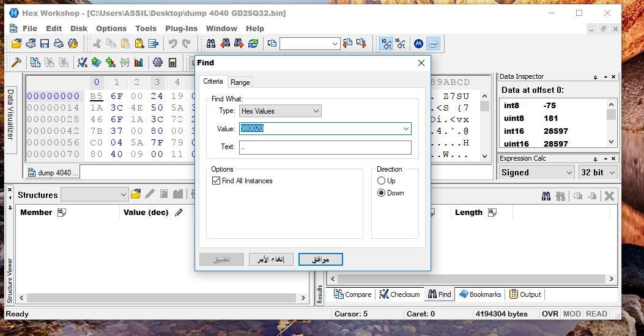
Task: Click the Compare files icon in second toolbar
Action: click(x=35, y=62)
